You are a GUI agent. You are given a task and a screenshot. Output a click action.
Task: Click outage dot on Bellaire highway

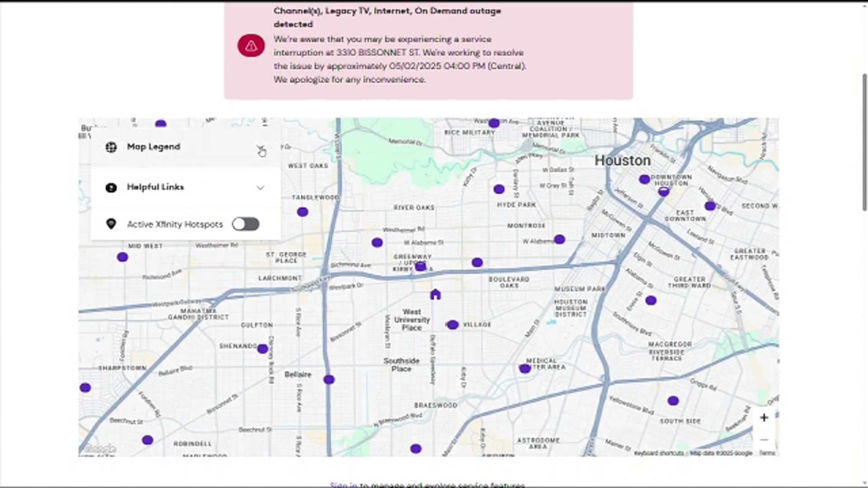click(x=329, y=380)
